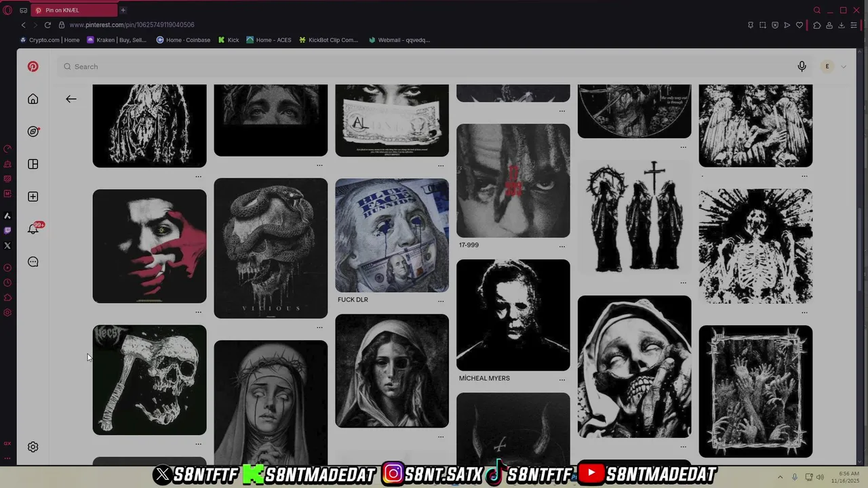Open Opera menu logo icon
Image resolution: width=868 pixels, height=488 pixels.
click(7, 10)
